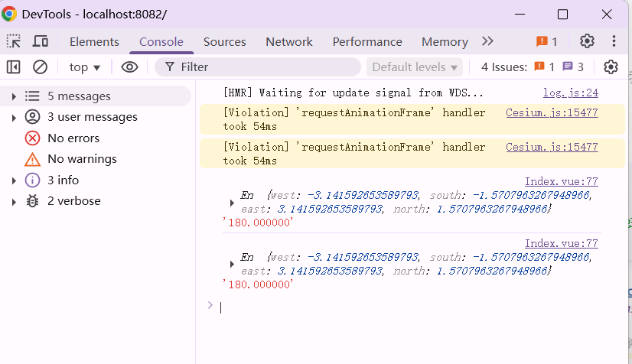Screen dimensions: 632x364
Task: Click the first '180.000000' string value
Action: [258, 223]
